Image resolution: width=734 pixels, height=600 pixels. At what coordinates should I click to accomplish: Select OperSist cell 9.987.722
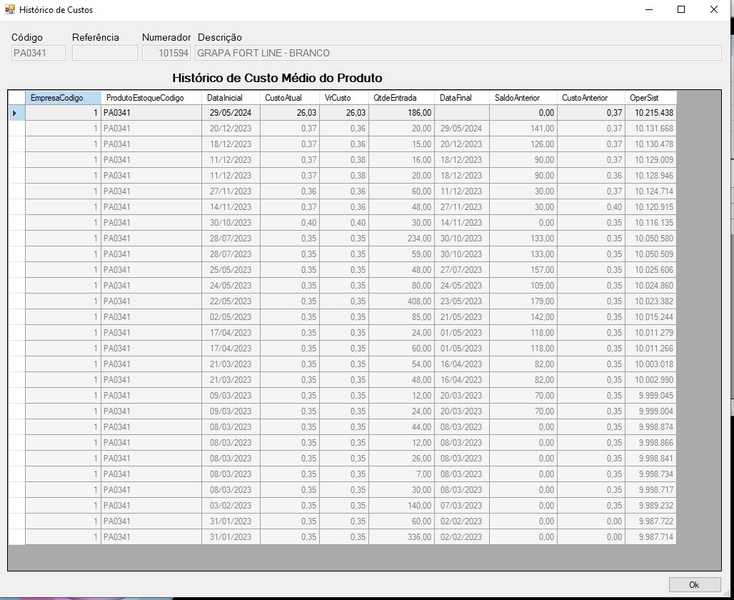tap(651, 521)
